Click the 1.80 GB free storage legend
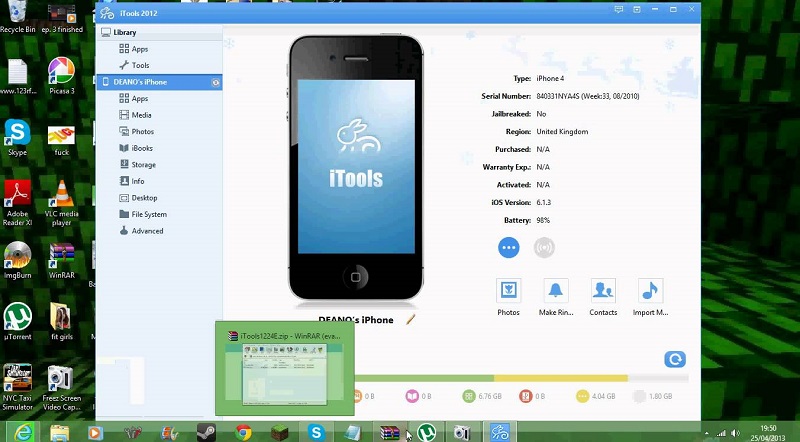The width and height of the screenshot is (800, 442). (x=653, y=396)
